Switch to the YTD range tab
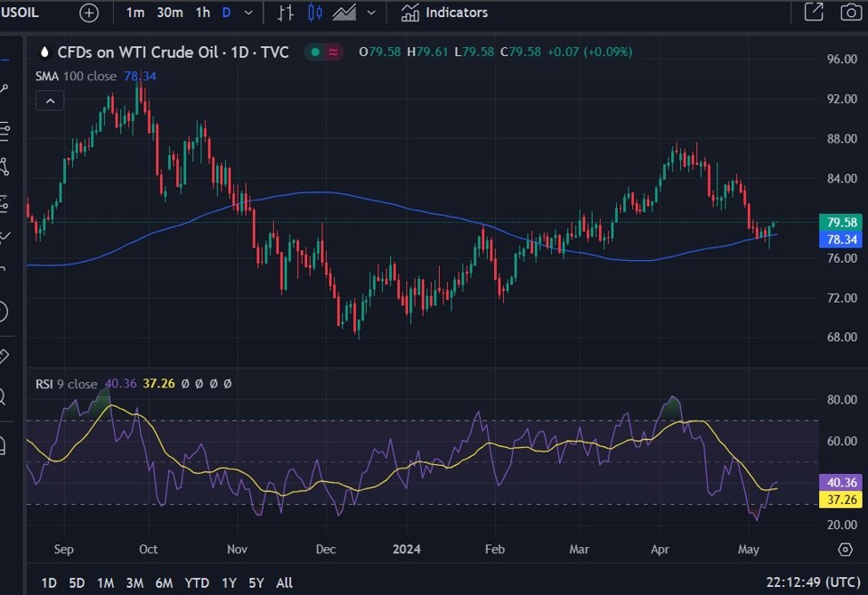The image size is (868, 595). tap(196, 583)
